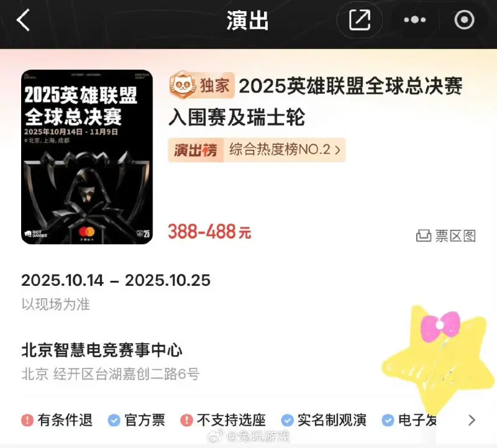Tap the 388-488元 price text
The image size is (497, 448).
point(209,232)
